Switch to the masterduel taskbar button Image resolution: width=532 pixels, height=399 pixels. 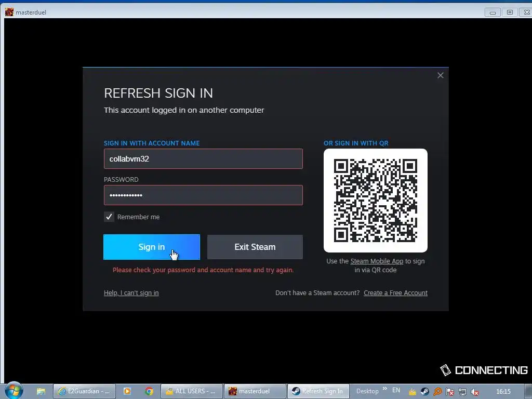255,391
